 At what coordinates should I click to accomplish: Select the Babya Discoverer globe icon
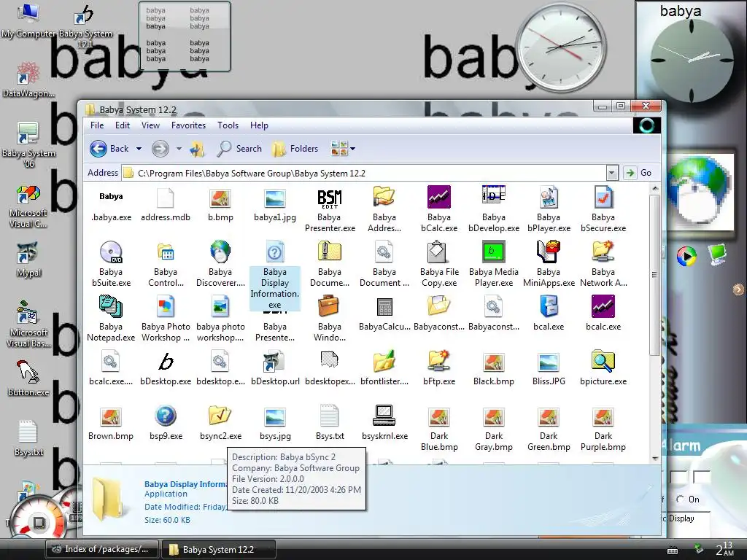[x=220, y=252]
